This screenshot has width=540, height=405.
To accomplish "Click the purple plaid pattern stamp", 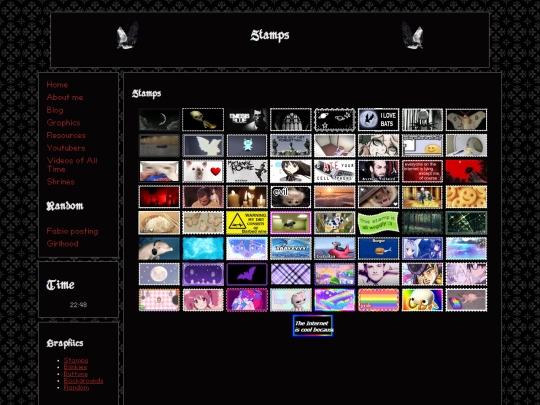I will point(291,274).
